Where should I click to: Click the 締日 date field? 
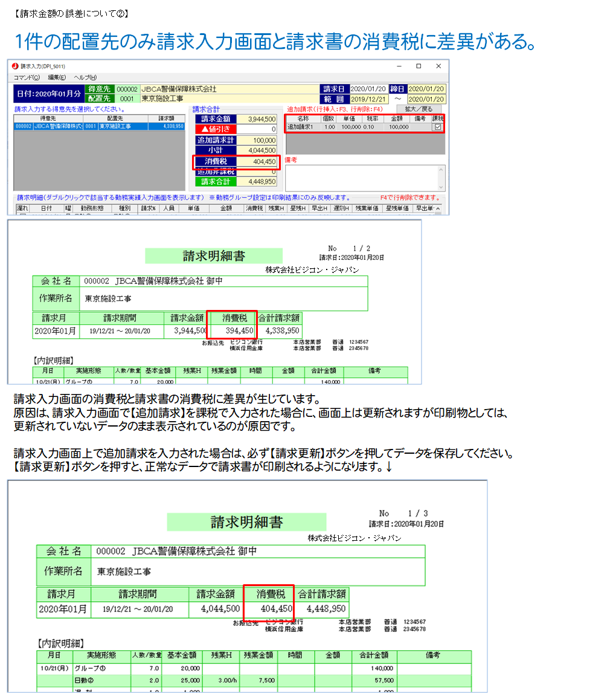[427, 89]
